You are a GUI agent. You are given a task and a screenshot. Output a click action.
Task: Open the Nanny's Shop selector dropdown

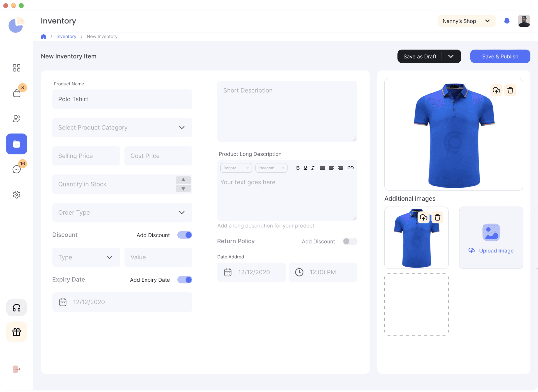[466, 21]
